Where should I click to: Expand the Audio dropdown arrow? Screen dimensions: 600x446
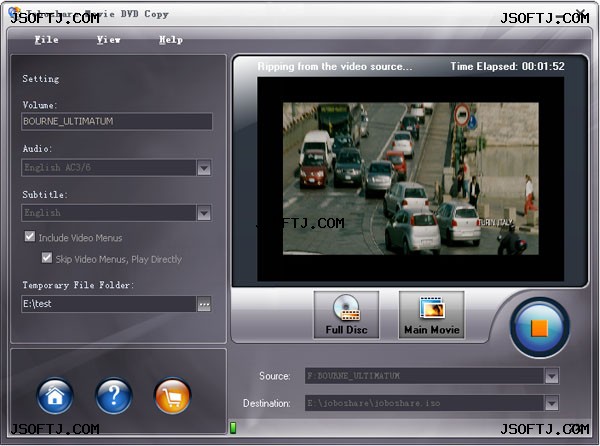[204, 168]
